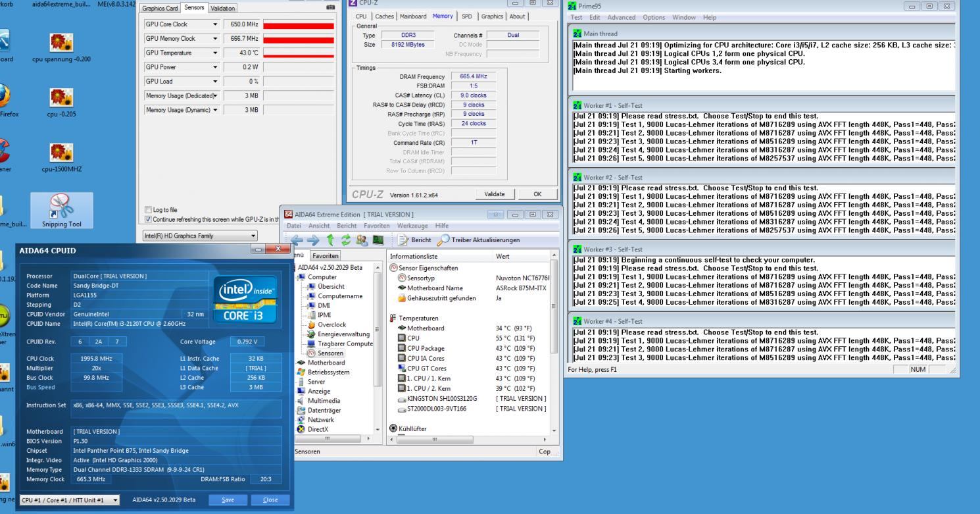Screen dimensions: 980x514
Task: Click the GPU Memory Clock red graph bar
Action: tap(299, 39)
